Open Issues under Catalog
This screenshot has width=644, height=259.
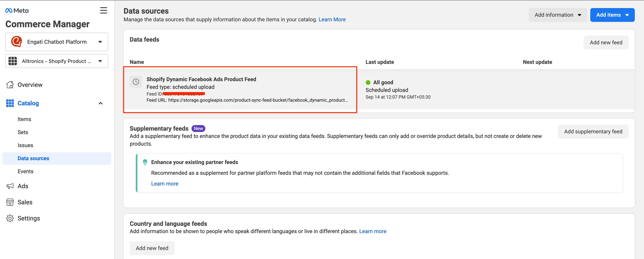pyautogui.click(x=25, y=145)
